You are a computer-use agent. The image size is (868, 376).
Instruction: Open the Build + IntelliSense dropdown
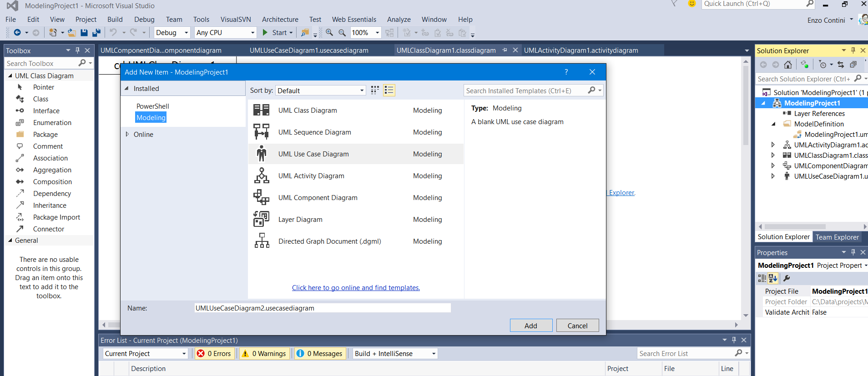395,353
